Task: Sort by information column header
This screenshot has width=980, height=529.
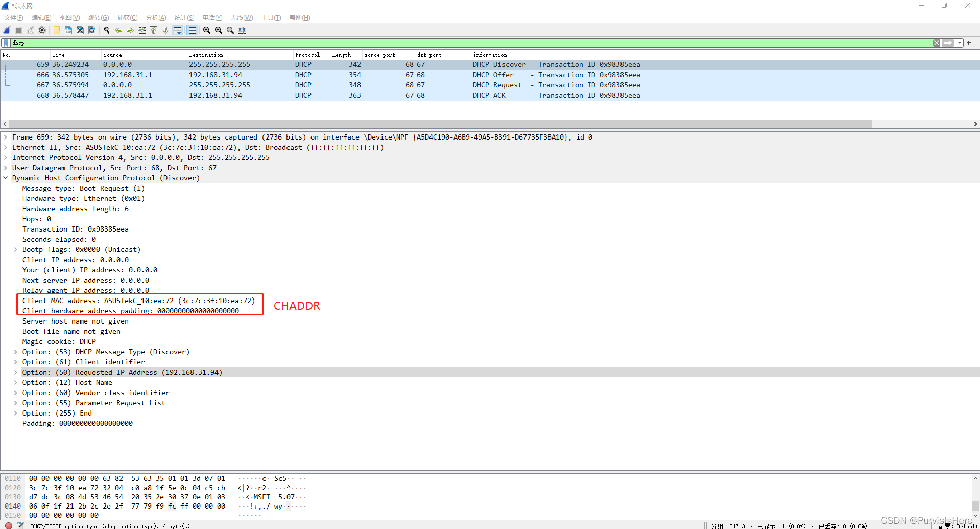Action: [725, 55]
